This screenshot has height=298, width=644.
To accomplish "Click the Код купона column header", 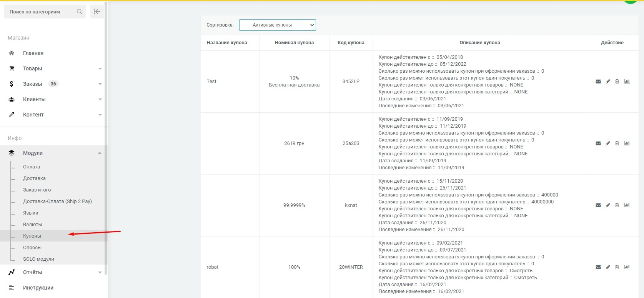I will pyautogui.click(x=351, y=43).
